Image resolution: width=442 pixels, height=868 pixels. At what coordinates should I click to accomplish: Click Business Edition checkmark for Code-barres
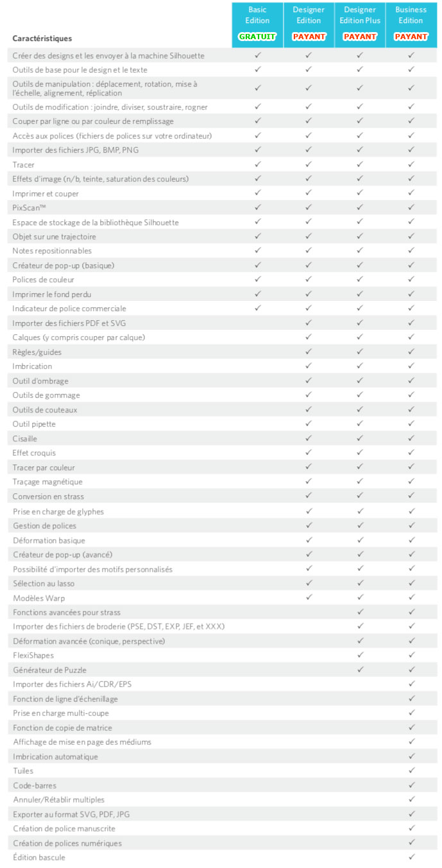[x=412, y=785]
